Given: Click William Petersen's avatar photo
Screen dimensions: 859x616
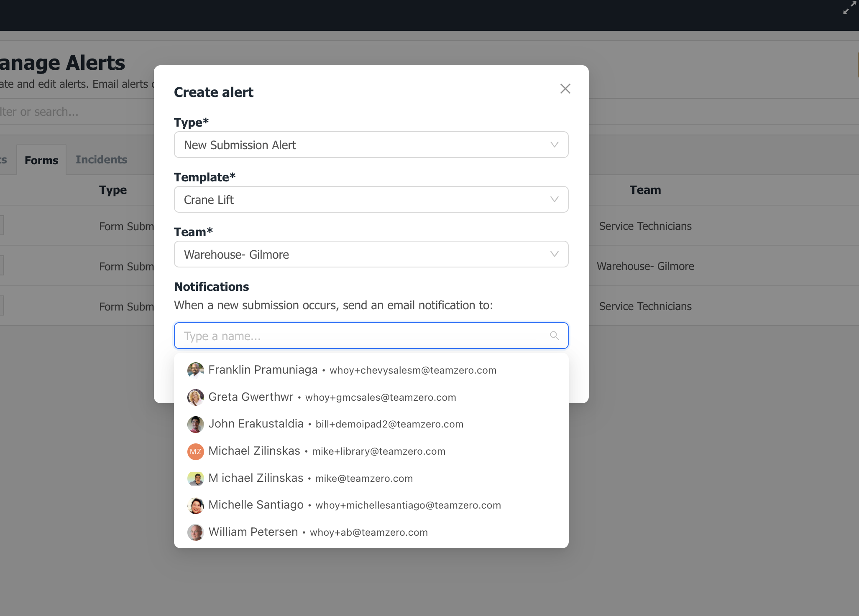Looking at the screenshot, I should [195, 532].
